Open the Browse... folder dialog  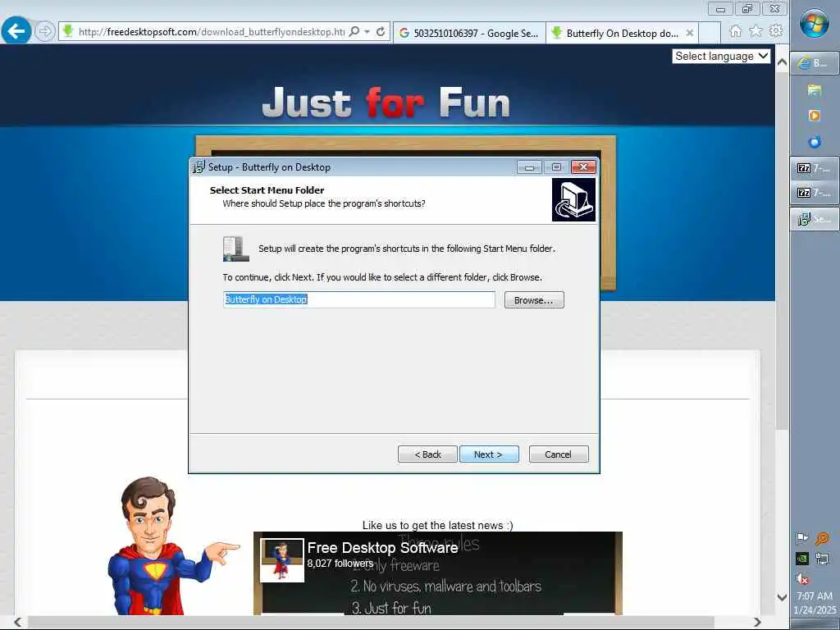tap(533, 300)
